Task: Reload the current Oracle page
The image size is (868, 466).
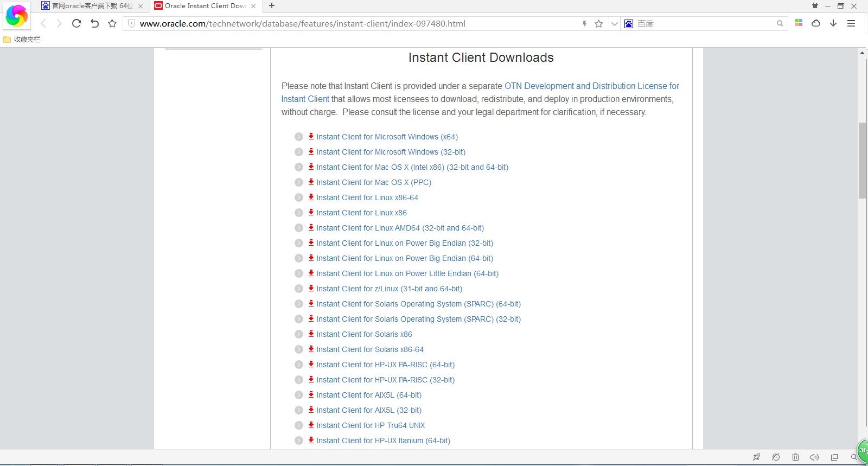Action: (x=76, y=23)
